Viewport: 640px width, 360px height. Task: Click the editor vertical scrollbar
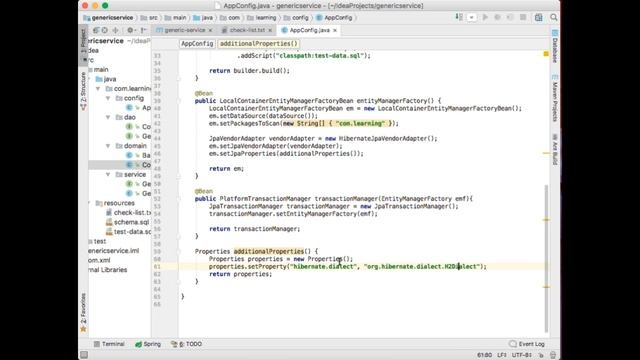pos(546,258)
